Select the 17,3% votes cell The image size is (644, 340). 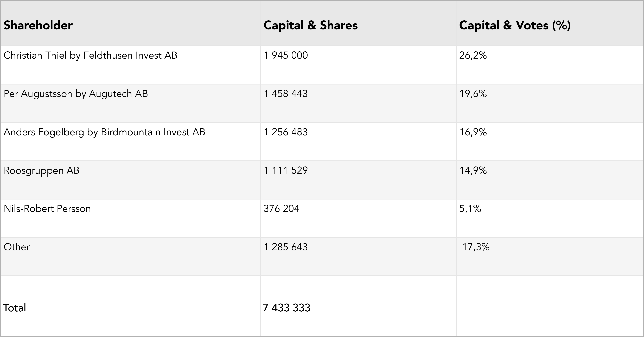coord(476,247)
